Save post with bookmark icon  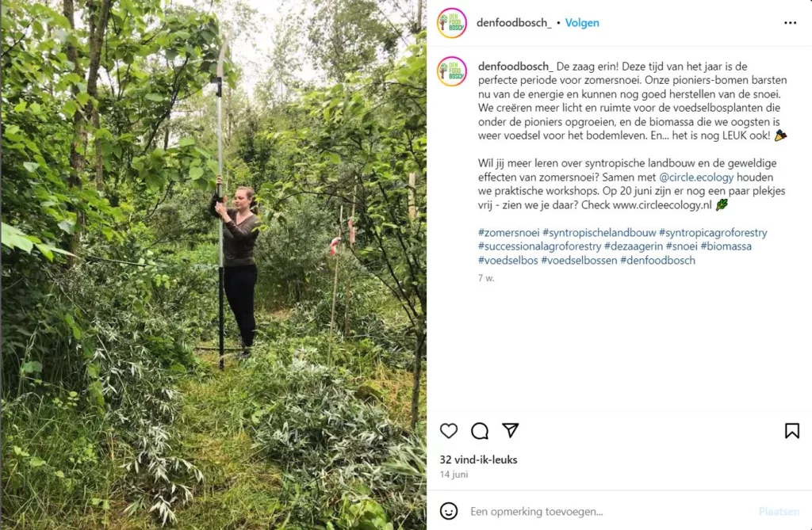point(792,431)
